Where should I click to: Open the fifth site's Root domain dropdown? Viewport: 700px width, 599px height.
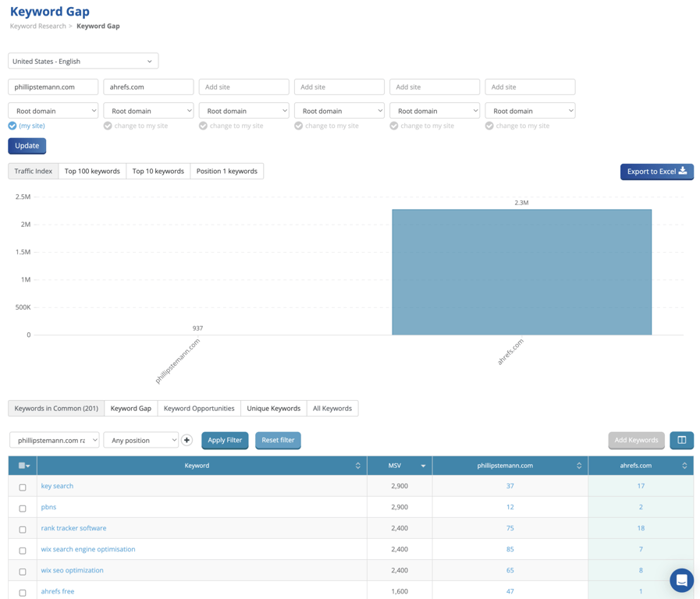(435, 111)
